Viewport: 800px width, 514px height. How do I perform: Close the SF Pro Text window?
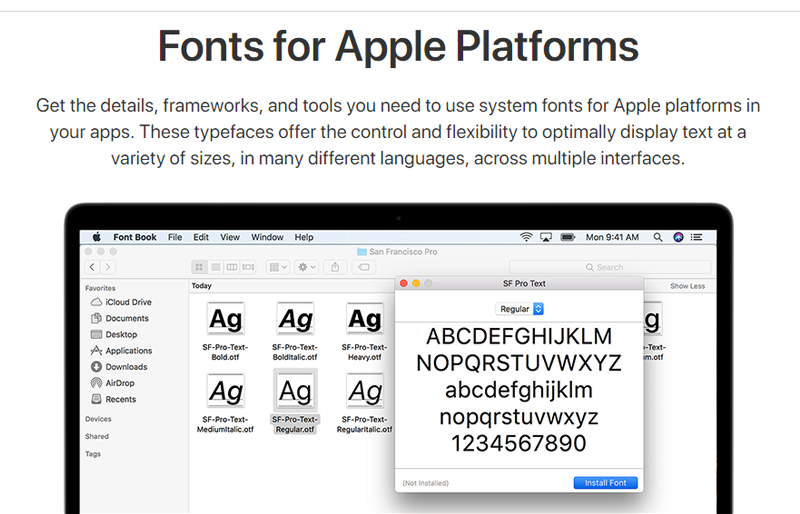pos(404,283)
